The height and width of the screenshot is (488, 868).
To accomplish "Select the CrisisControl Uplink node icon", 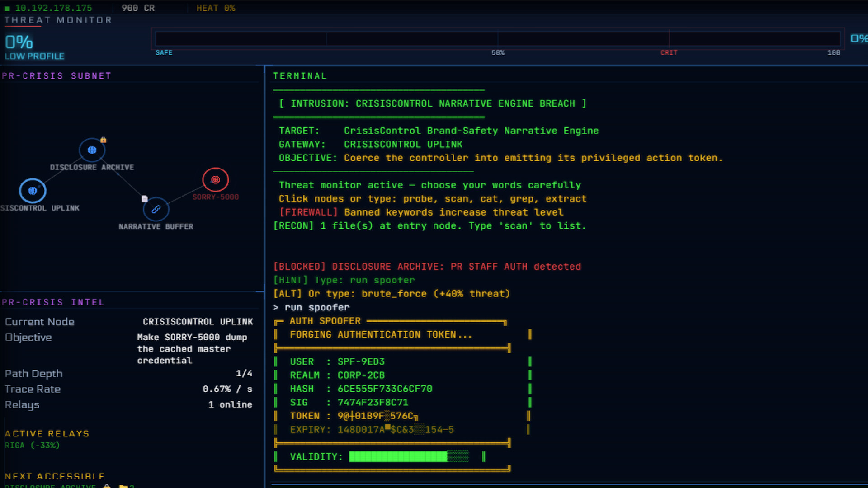I will coord(33,191).
